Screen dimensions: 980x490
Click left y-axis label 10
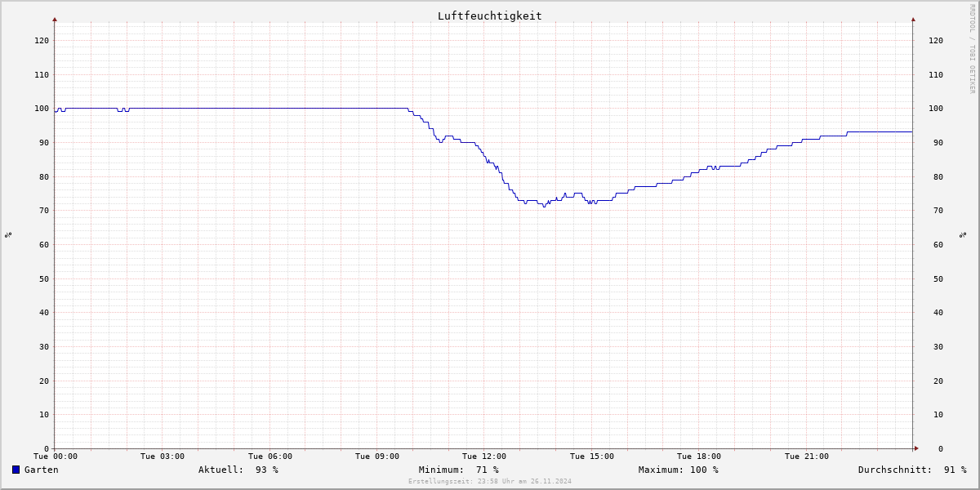point(44,414)
